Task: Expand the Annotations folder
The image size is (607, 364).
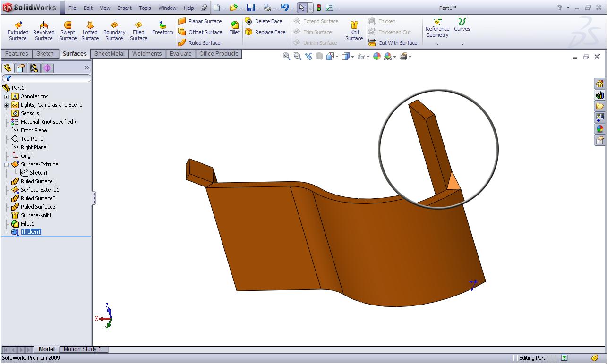Action: (x=7, y=97)
